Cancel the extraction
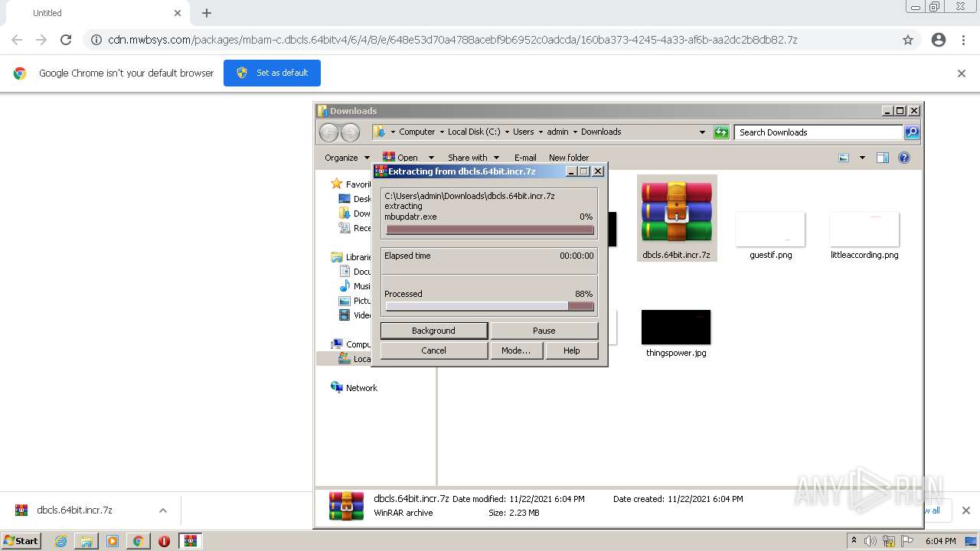Image resolution: width=980 pixels, height=551 pixels. point(434,350)
